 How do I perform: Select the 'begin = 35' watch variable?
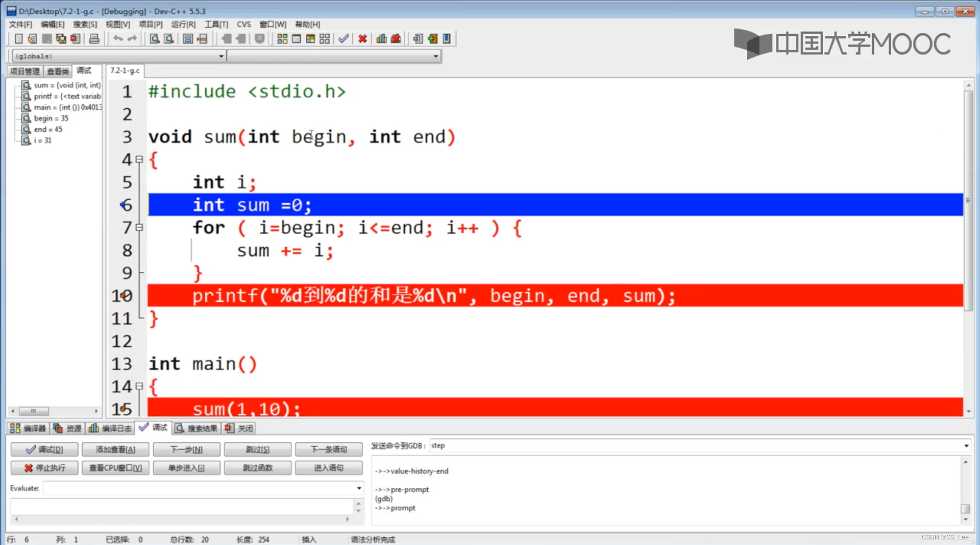click(x=51, y=119)
